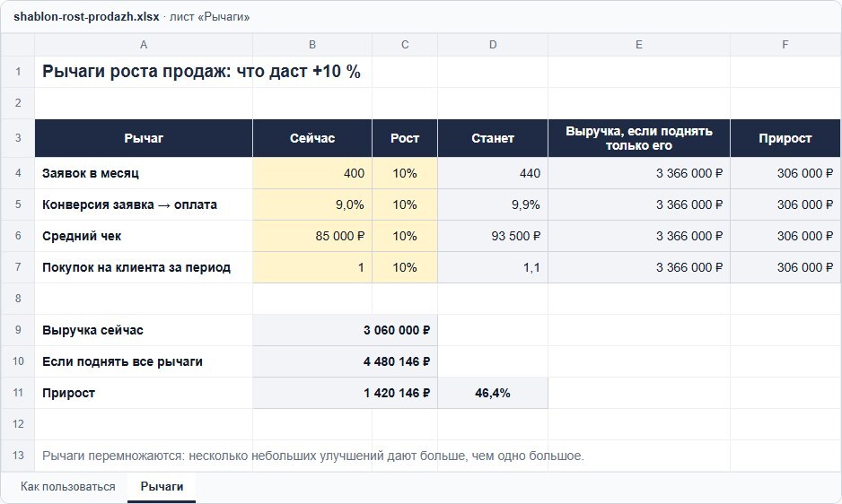Switch to the «Как пользоваться» sheet tab
Screen dimensions: 842x504
pos(67,487)
